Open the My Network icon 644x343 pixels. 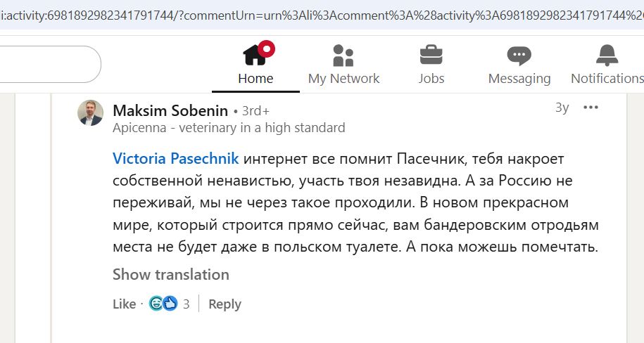click(x=343, y=56)
